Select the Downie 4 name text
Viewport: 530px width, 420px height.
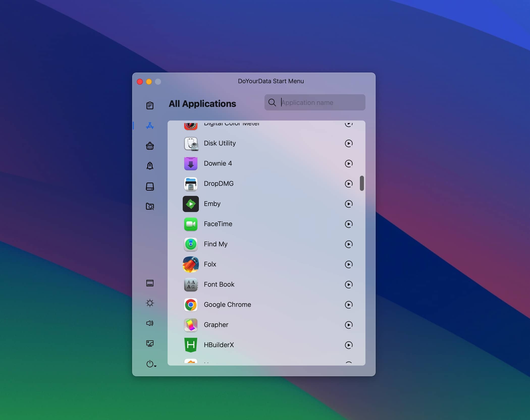218,163
